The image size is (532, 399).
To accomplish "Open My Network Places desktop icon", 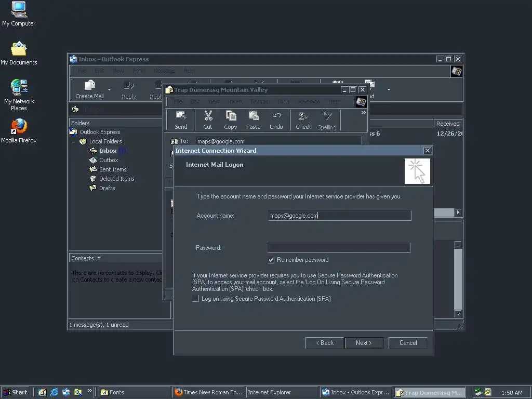I will 19,96.
